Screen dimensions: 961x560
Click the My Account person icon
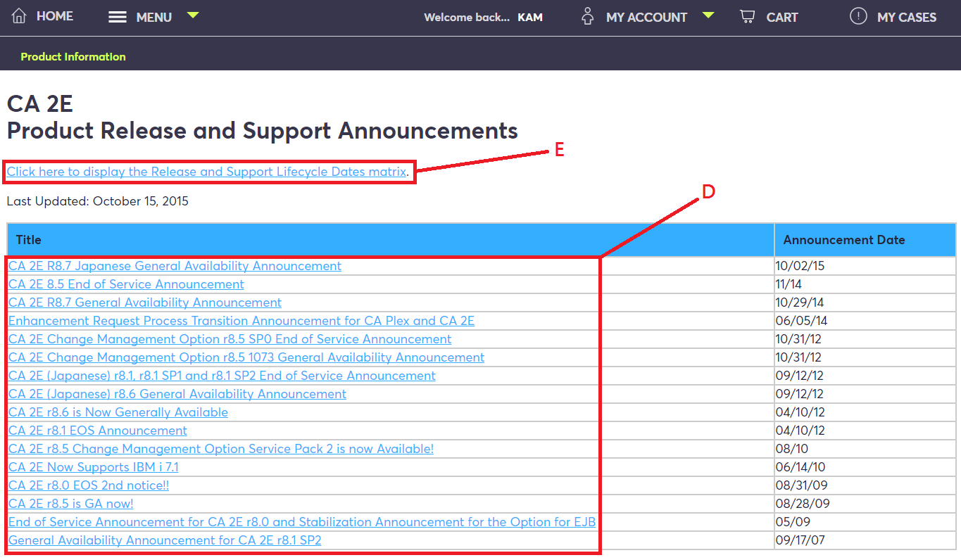(x=588, y=16)
